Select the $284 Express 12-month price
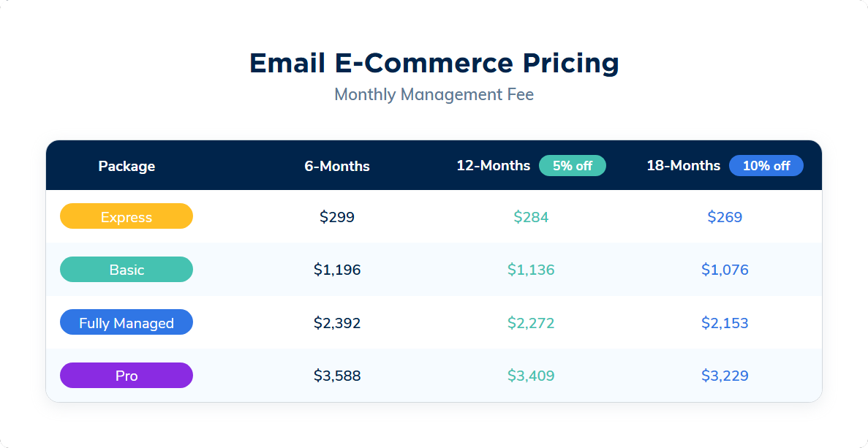868x448 pixels. pyautogui.click(x=531, y=216)
